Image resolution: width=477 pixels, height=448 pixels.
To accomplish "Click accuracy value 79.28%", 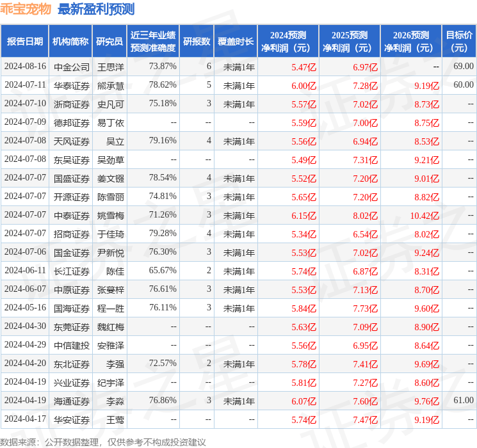I will pyautogui.click(x=163, y=233).
